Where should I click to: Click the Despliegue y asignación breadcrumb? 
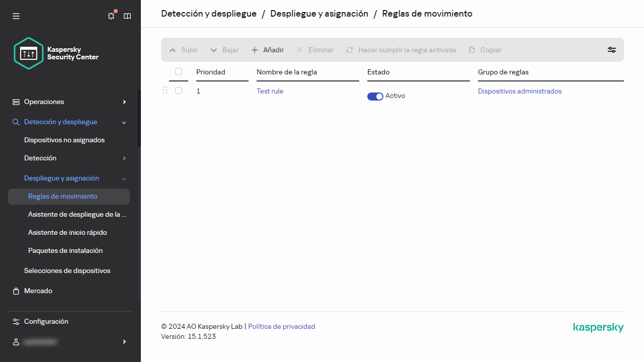coord(319,14)
